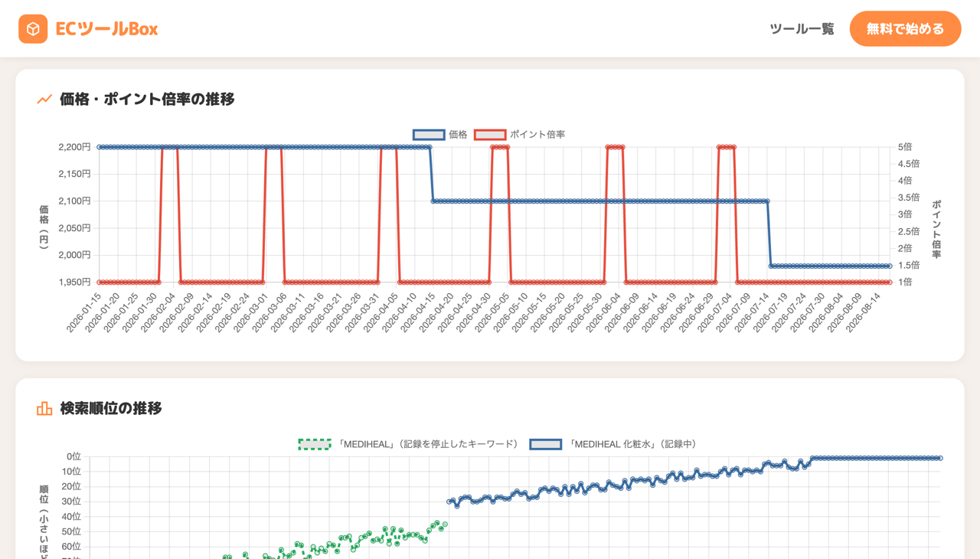980x559 pixels.
Task: Click the 価格・ポイント倍率の推移 heading
Action: 147,99
